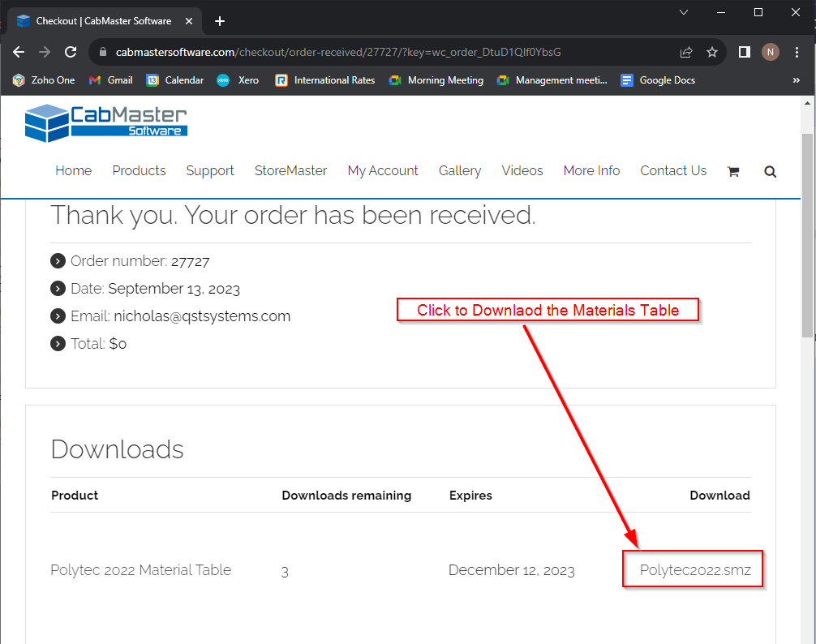
Task: Open the International Rates bookmark
Action: point(325,80)
